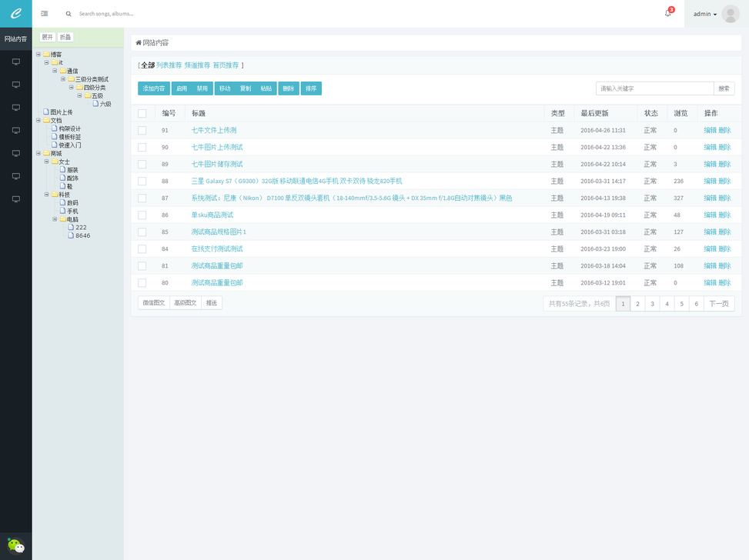Viewport: 749px width, 560px height.
Task: Click the folder icon of 博客 node
Action: 46,54
